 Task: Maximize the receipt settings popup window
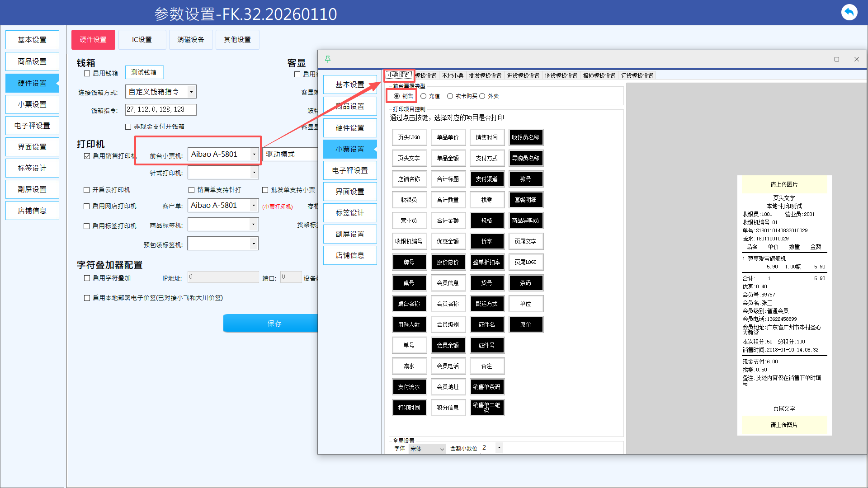click(836, 59)
